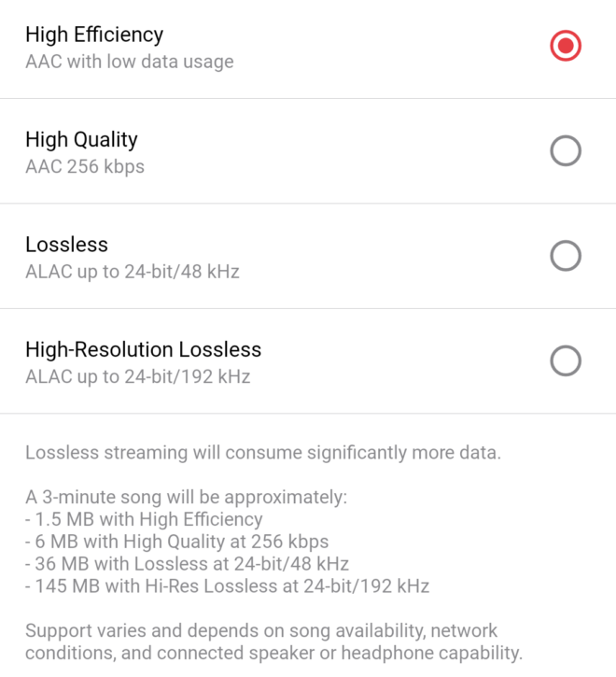
Task: Click the 'A 3-minute song will be approximately' line
Action: click(x=186, y=498)
